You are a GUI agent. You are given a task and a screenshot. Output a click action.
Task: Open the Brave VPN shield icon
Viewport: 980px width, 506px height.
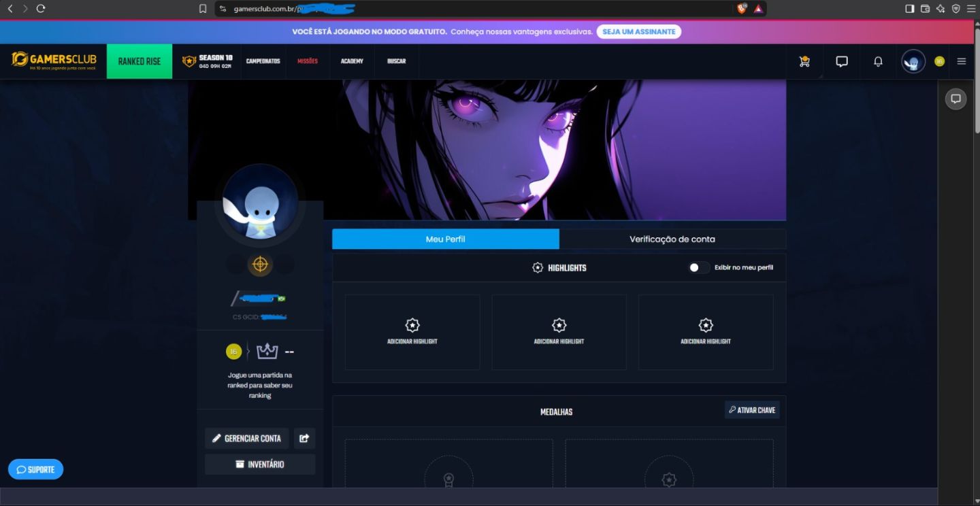tap(955, 9)
